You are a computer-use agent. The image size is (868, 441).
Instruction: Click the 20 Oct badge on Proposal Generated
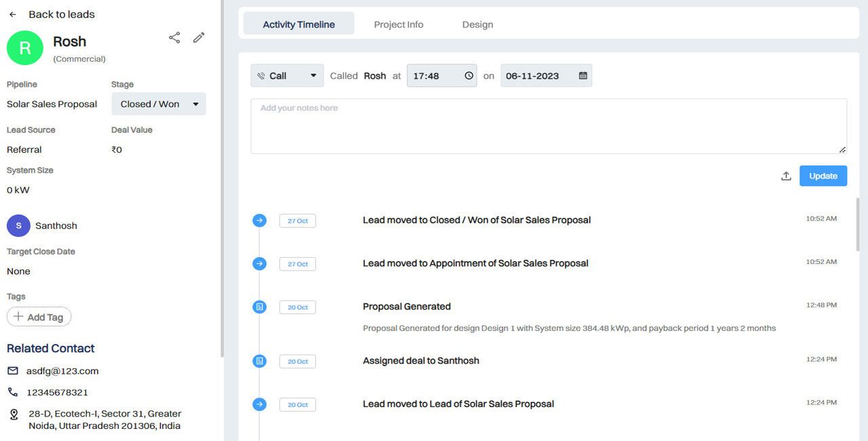[x=298, y=307]
